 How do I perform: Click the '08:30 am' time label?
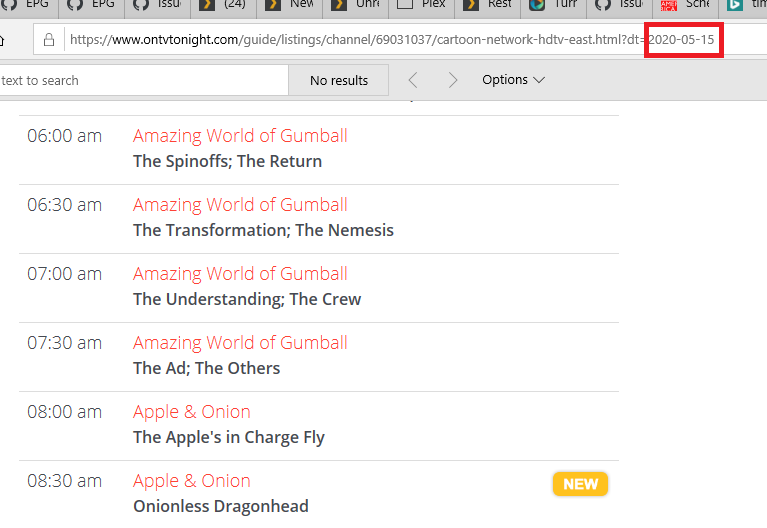click(65, 481)
